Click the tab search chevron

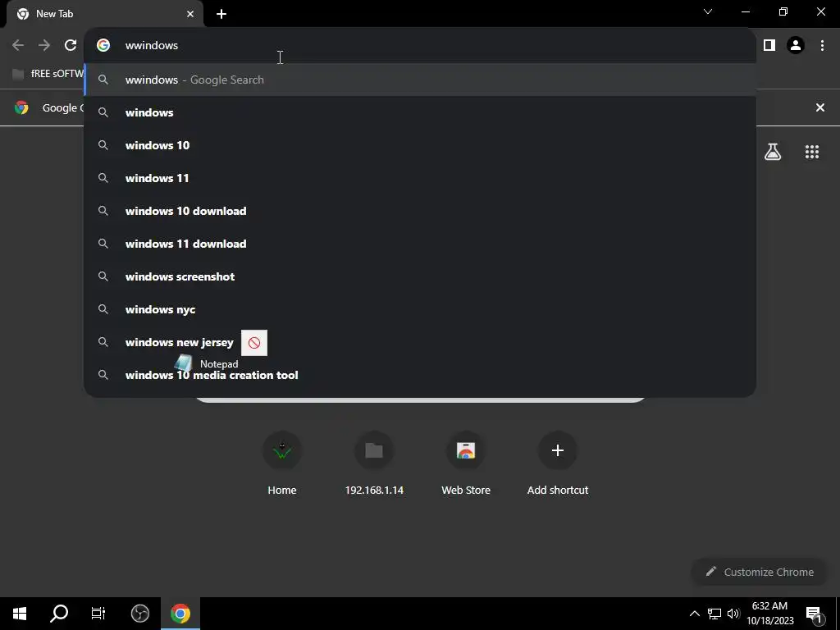(x=708, y=11)
